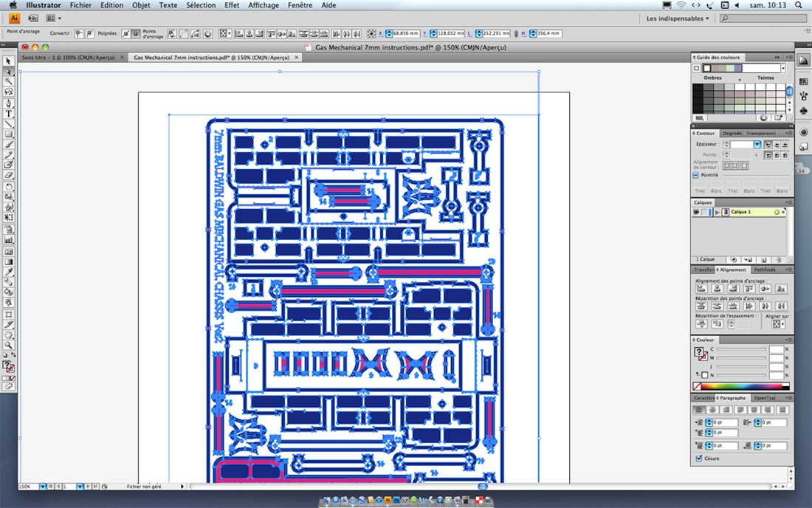Click align left paragraph button
Screen dimensions: 812x508
click(699, 410)
